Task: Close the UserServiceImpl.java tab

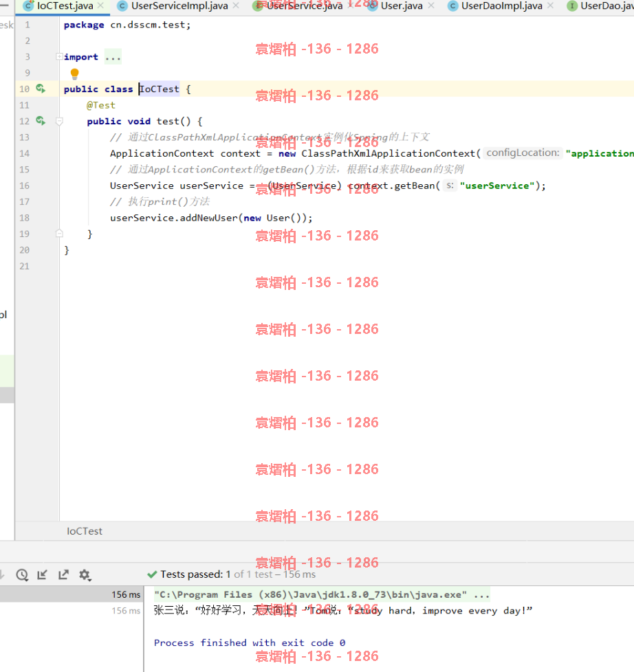Action: [236, 5]
